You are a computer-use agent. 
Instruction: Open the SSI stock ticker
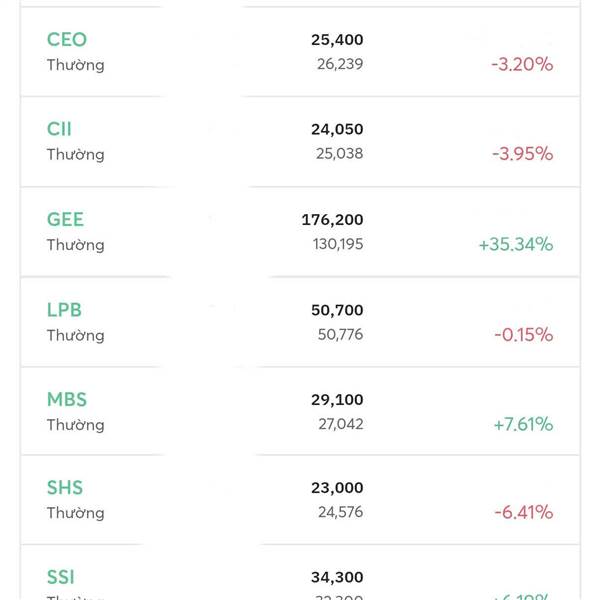click(61, 577)
